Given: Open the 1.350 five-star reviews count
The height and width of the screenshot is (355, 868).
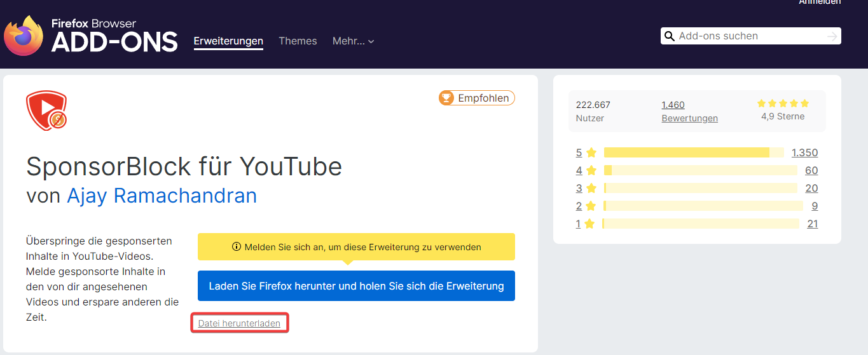Looking at the screenshot, I should 804,152.
